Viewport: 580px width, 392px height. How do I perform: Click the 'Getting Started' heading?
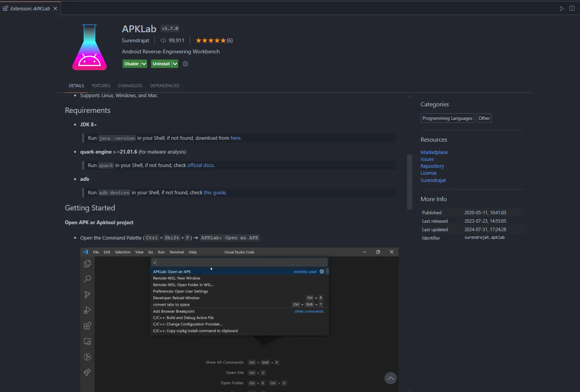90,208
